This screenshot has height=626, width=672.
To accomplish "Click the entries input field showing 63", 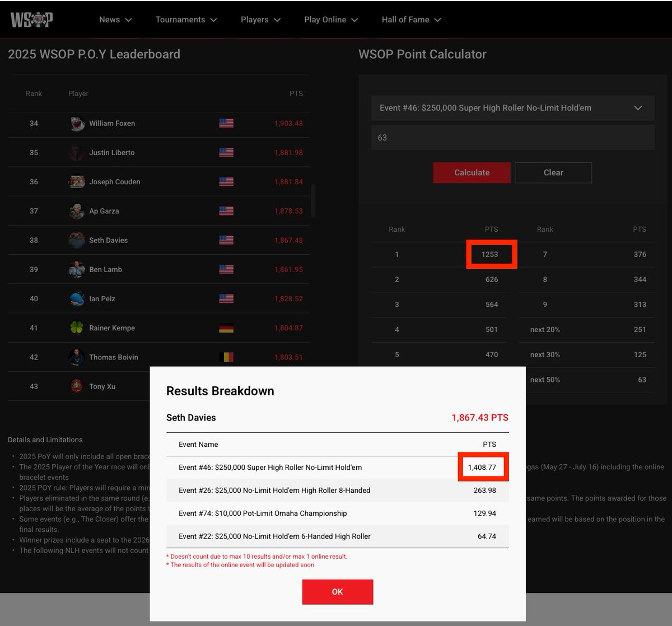I will (512, 138).
